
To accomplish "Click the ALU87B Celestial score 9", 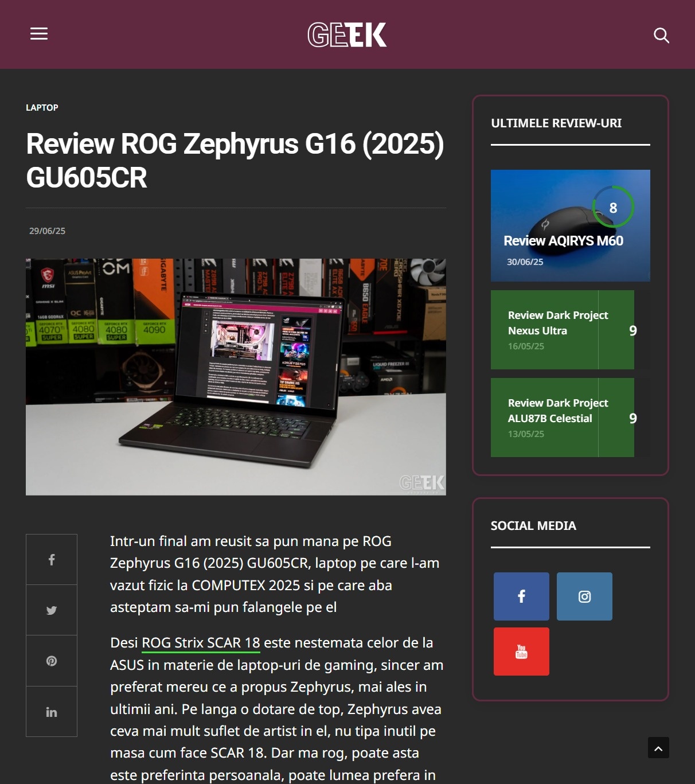I will [x=633, y=418].
